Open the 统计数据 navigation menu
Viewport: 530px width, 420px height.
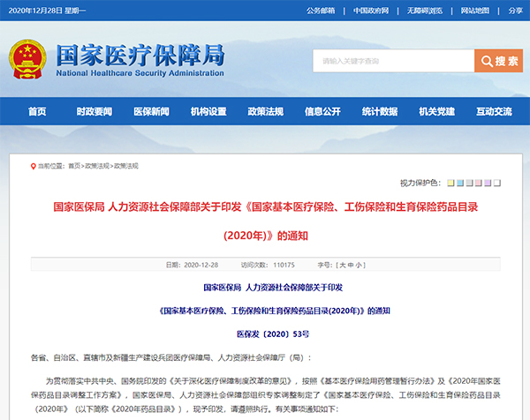380,112
